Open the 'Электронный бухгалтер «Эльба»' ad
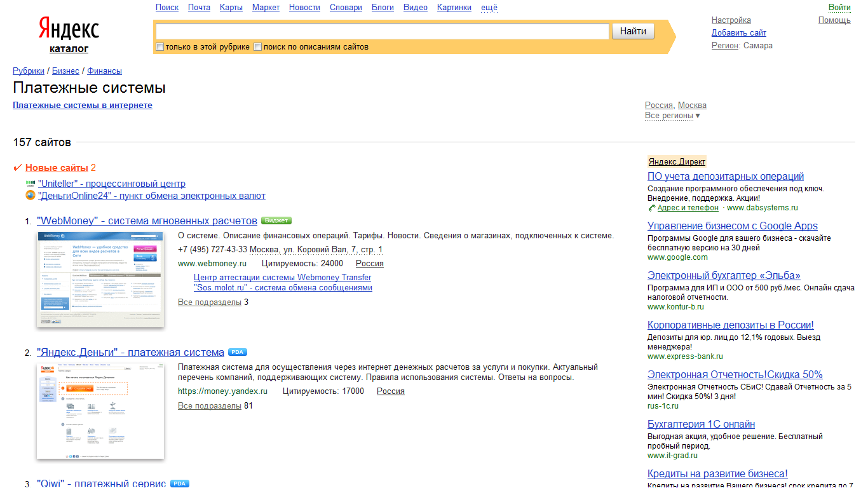This screenshot has height=488, width=868. click(724, 276)
